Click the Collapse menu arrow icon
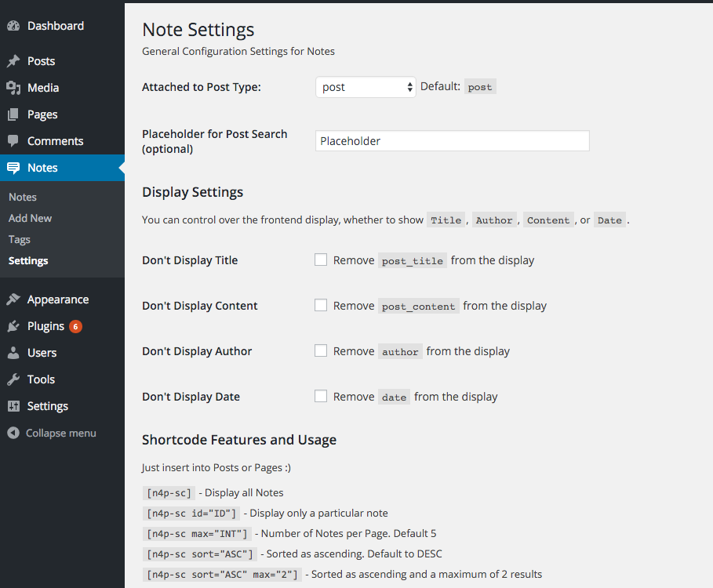 (x=13, y=433)
